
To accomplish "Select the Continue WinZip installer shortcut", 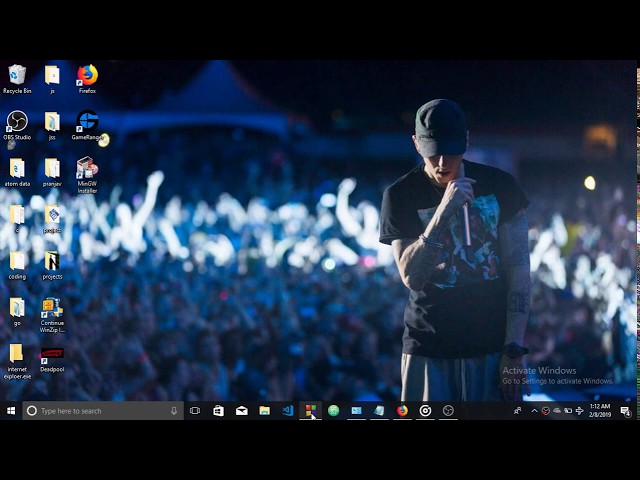I will pyautogui.click(x=52, y=315).
